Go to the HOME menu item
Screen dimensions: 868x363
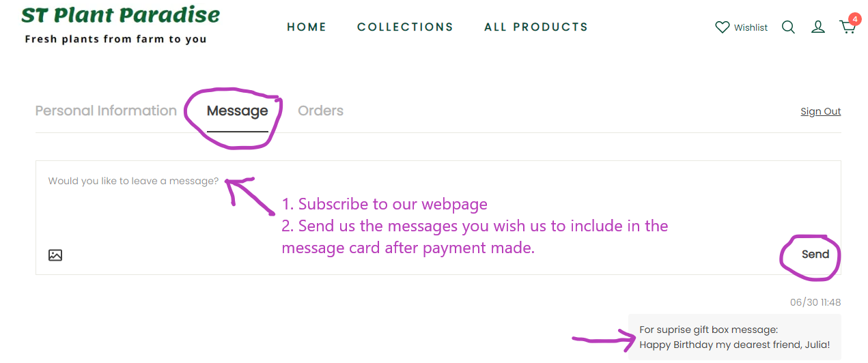307,27
